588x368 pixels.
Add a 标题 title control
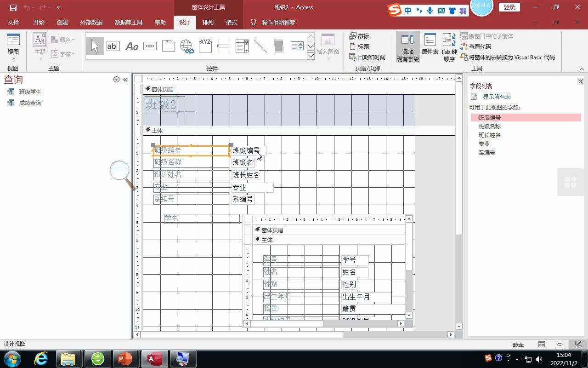(362, 46)
